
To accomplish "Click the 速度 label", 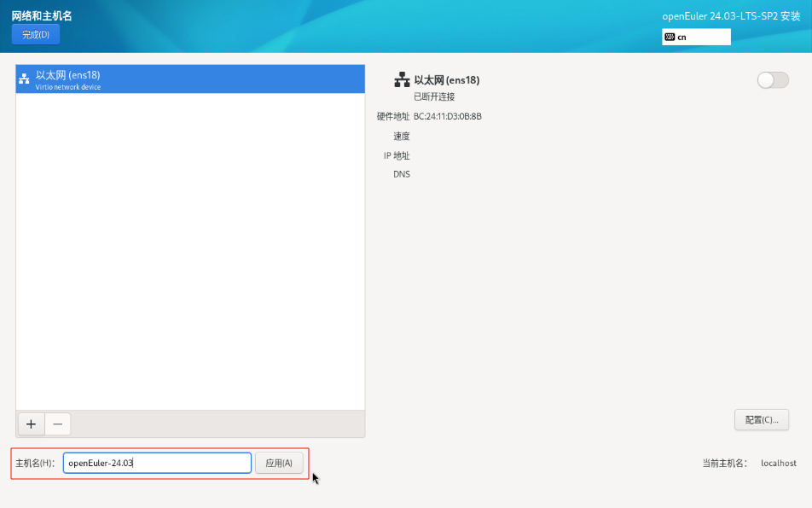I will [402, 137].
